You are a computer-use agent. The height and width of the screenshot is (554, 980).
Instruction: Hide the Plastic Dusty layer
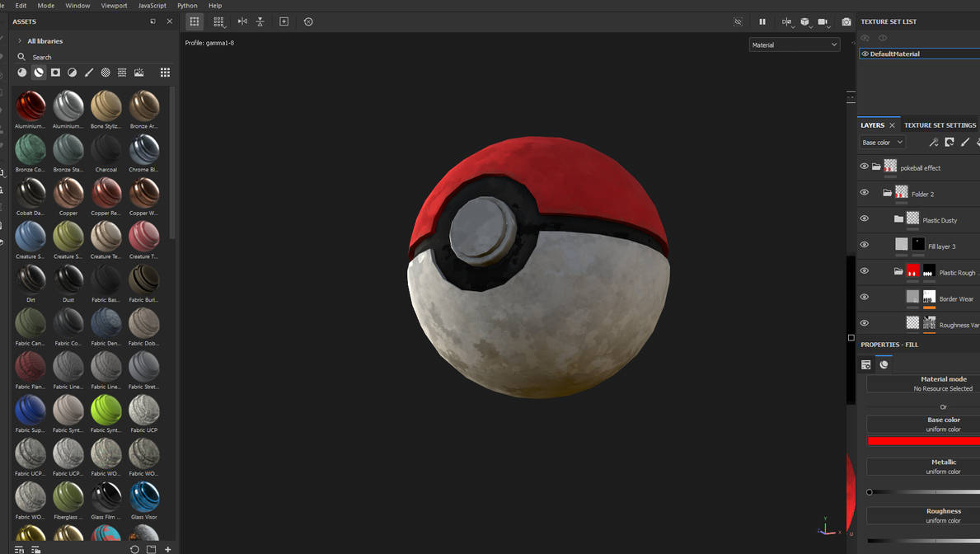(x=865, y=218)
